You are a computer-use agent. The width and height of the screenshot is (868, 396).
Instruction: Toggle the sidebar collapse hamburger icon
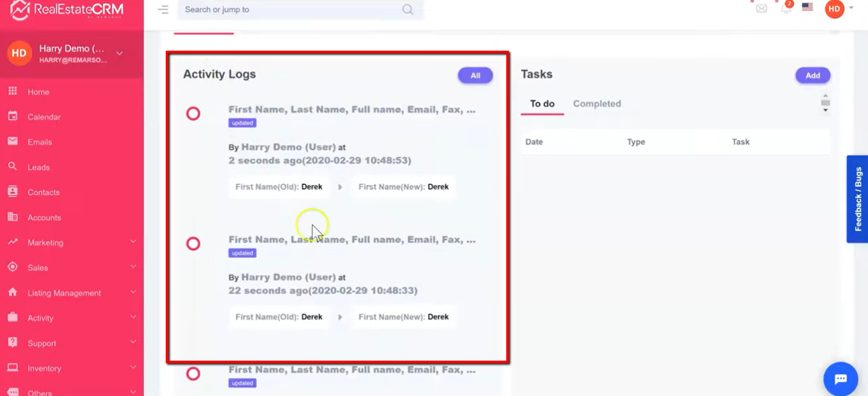click(163, 10)
